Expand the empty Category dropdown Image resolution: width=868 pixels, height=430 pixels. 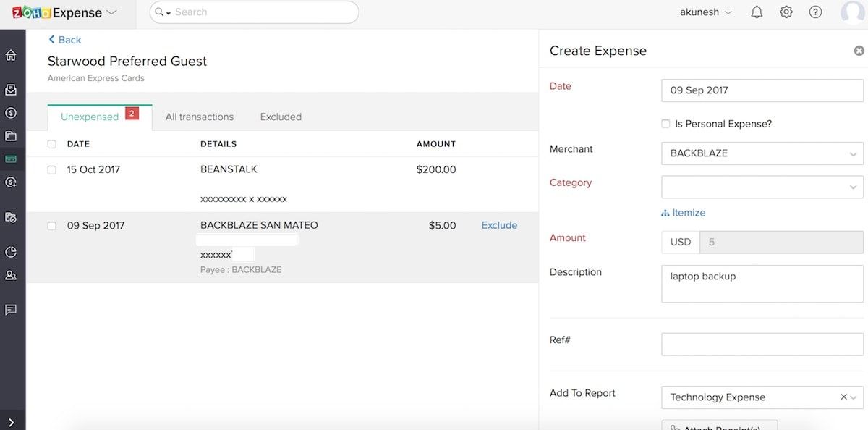click(x=762, y=187)
